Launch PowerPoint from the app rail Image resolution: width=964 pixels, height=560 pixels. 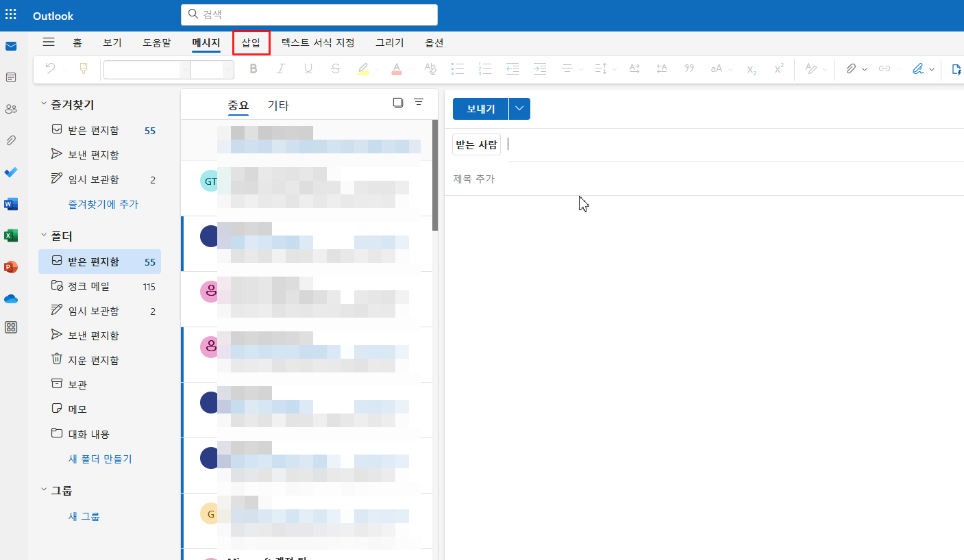11,267
